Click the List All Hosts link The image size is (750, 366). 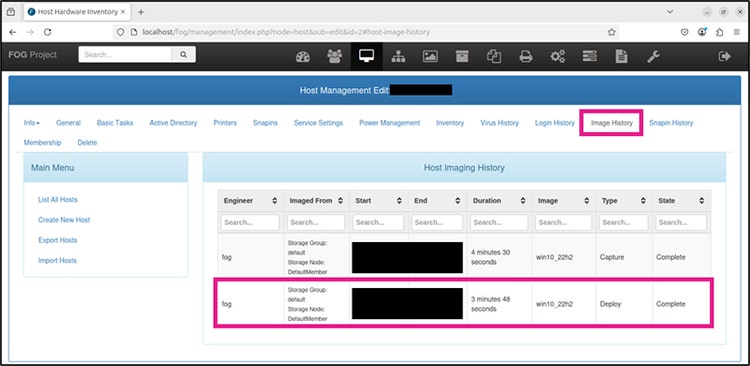(57, 200)
